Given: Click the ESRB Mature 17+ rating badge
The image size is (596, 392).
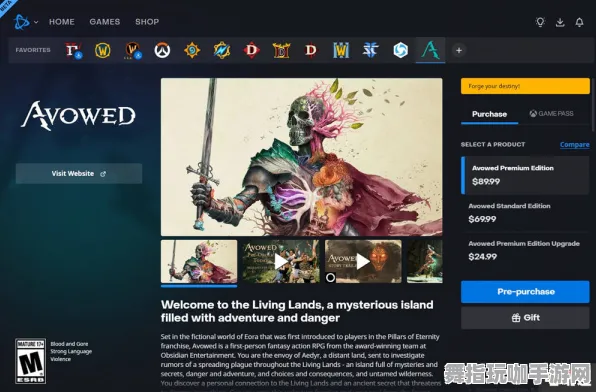Looking at the screenshot, I should pyautogui.click(x=30, y=361).
